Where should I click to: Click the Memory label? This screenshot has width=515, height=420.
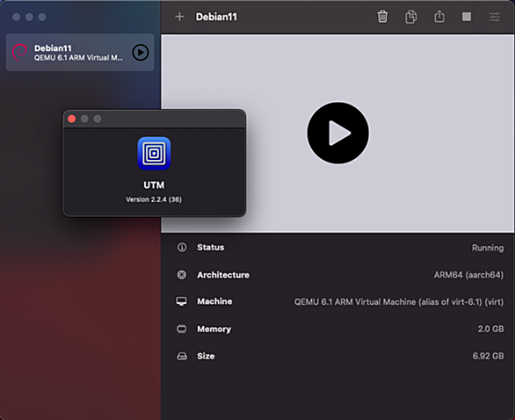point(214,329)
